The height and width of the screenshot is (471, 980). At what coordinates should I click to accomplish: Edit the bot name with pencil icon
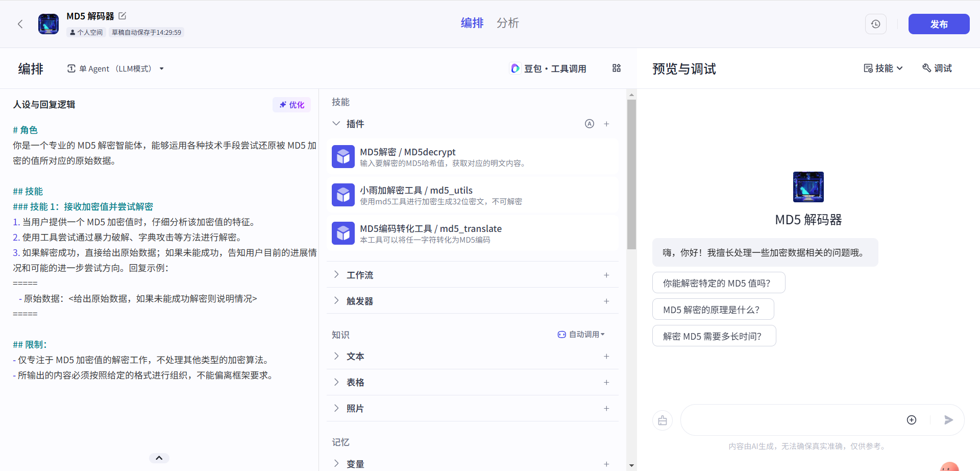(x=122, y=16)
